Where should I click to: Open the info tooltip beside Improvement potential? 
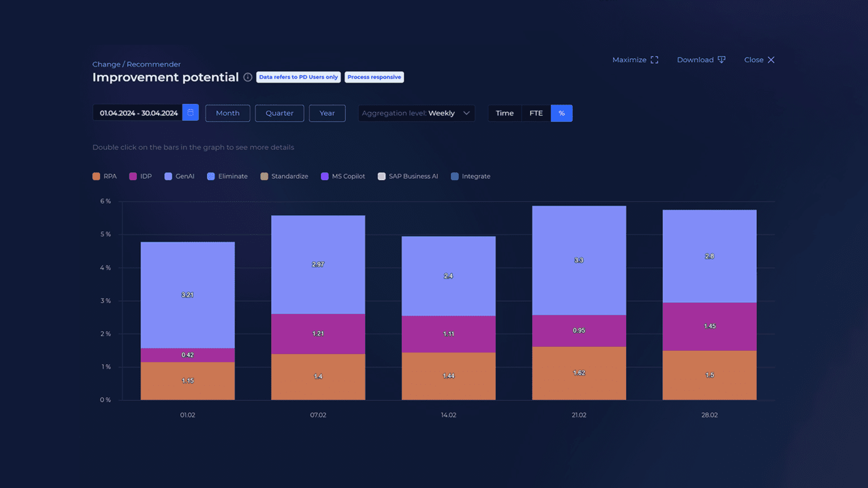[248, 77]
